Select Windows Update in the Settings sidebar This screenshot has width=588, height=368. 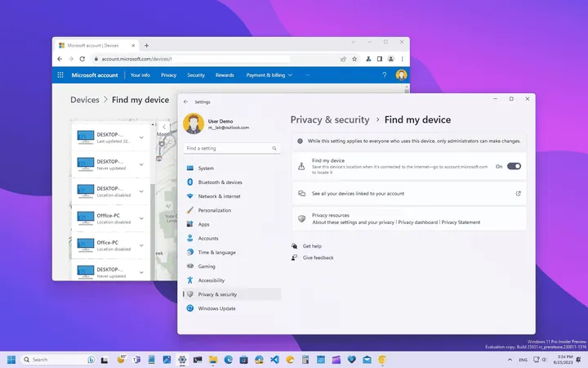click(x=216, y=308)
